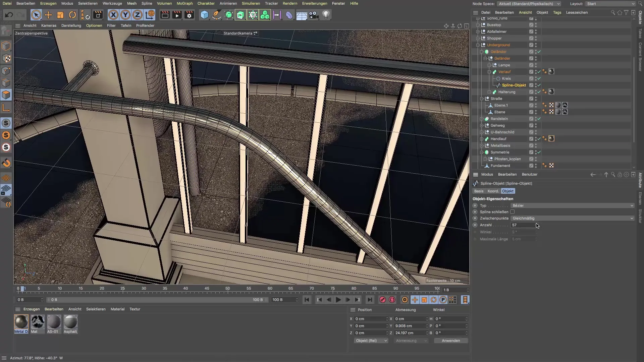Expand the Halterung tree node
The image size is (644, 362).
tap(489, 92)
